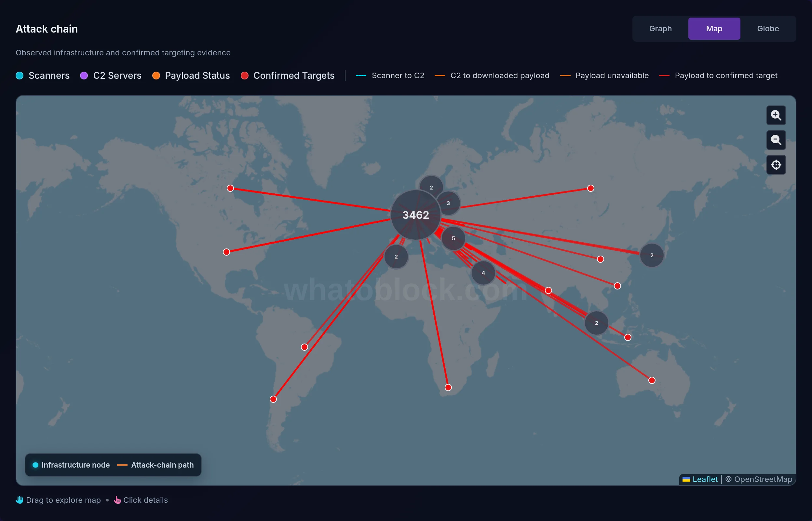Click the C2 to downloaded payload legend

click(x=492, y=76)
